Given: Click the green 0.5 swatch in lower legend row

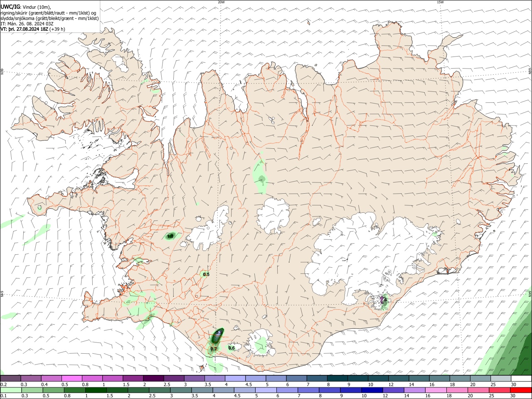Looking at the screenshot, I should point(52,390).
